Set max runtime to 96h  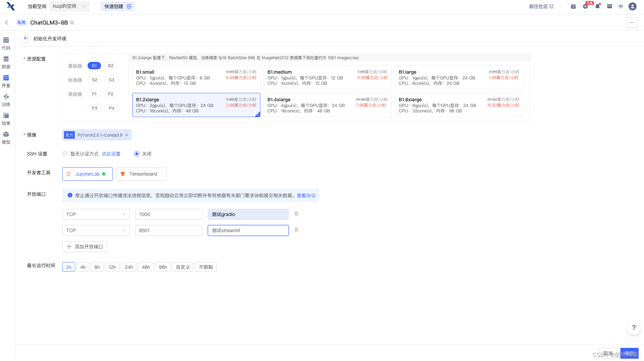click(163, 267)
